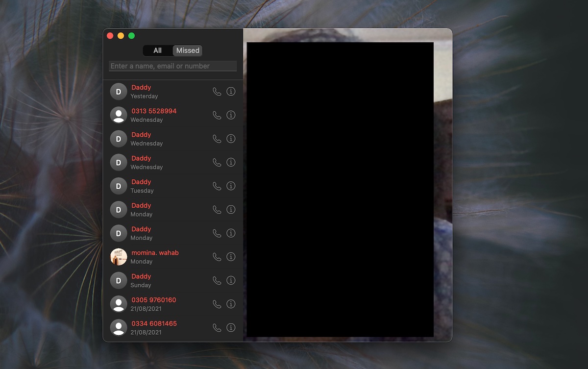
Task: Call Daddy from the Tuesday missed call
Action: (217, 186)
